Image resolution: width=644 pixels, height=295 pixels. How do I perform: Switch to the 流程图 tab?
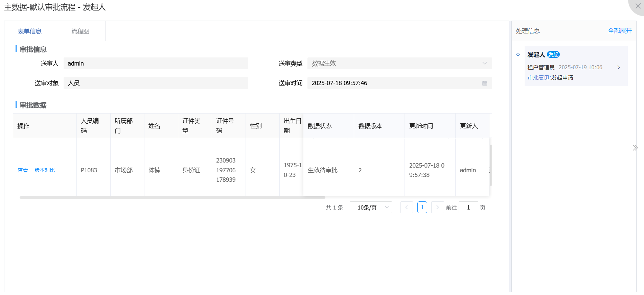tap(80, 31)
